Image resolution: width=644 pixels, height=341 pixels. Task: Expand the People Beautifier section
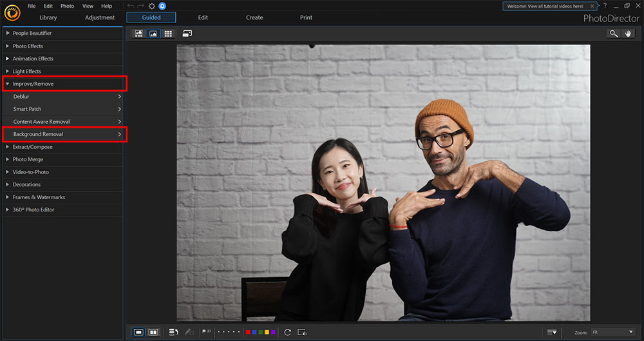63,34
